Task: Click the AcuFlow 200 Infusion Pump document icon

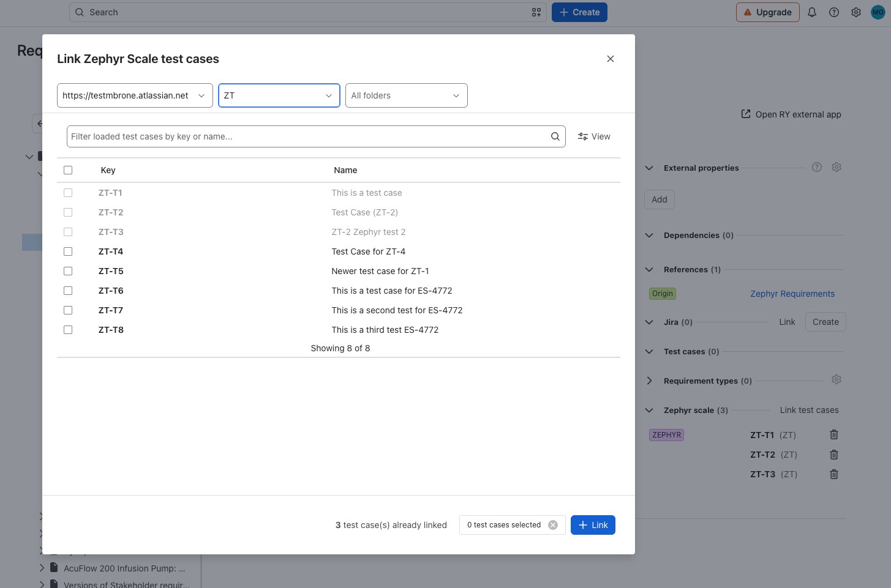Action: tap(54, 568)
